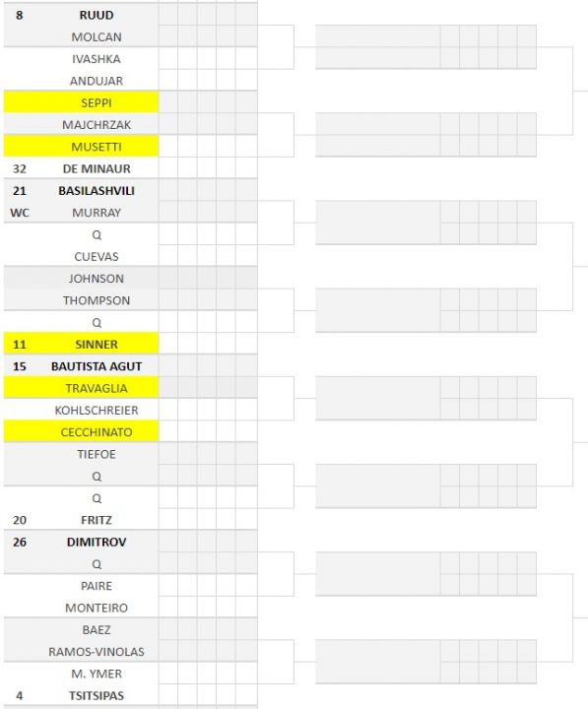588x709 pixels.
Task: Click the yellow SEPPI cell
Action: pos(82,102)
